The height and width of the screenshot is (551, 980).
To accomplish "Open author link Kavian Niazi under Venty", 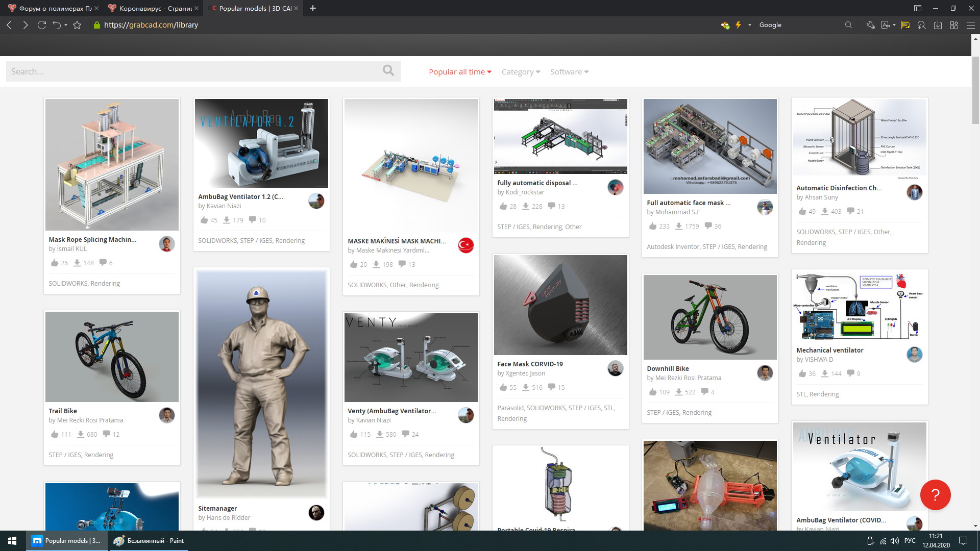I will coord(373,420).
